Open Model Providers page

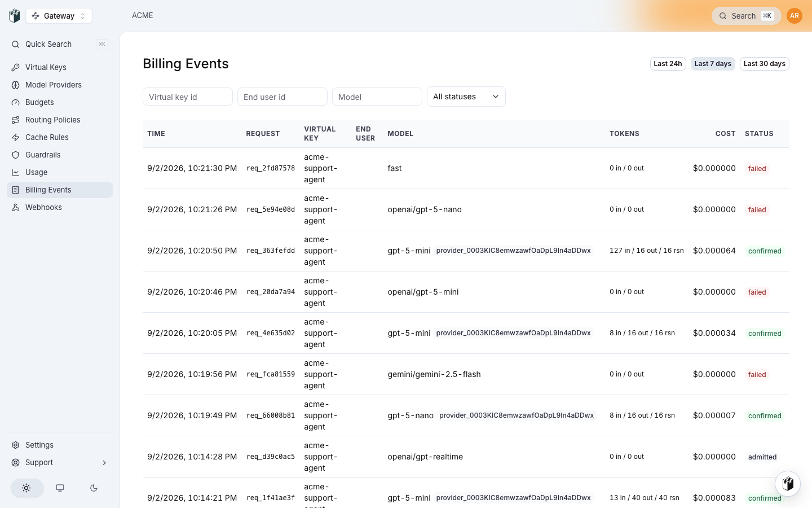[x=60, y=85]
